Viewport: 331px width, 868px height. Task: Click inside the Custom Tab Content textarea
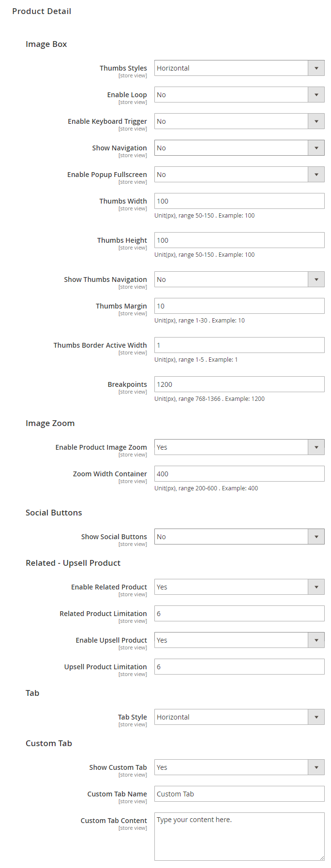click(239, 837)
